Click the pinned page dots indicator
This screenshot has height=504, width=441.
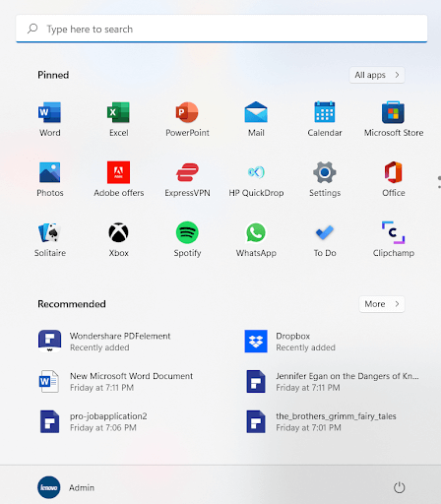439,182
